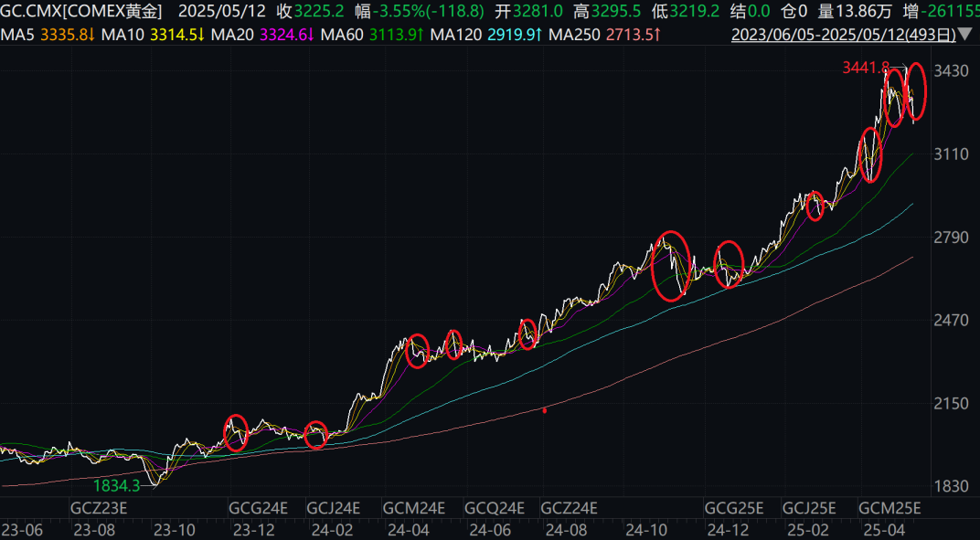
Task: Click the 1834.3 lowest price label
Action: [x=117, y=485]
